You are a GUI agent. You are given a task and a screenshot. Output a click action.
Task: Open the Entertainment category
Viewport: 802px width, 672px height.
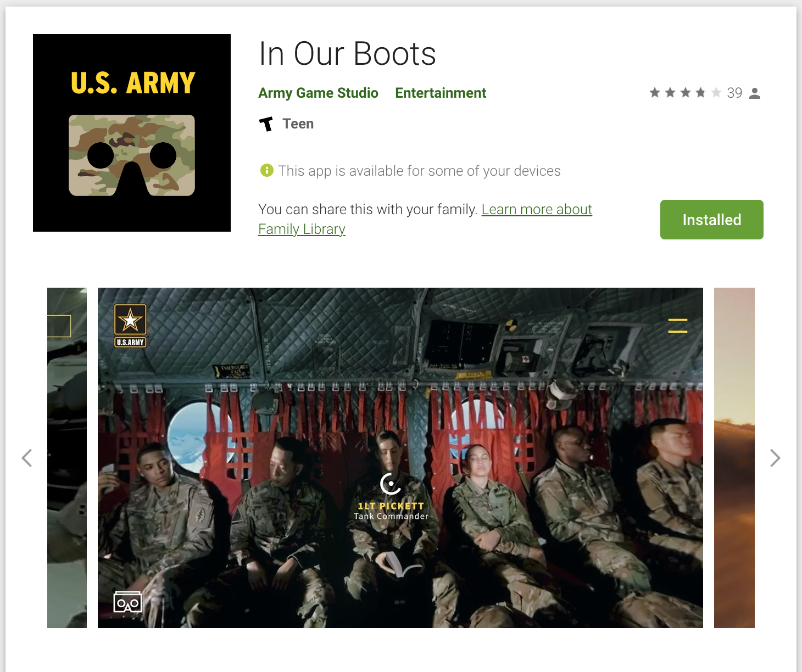click(x=441, y=93)
